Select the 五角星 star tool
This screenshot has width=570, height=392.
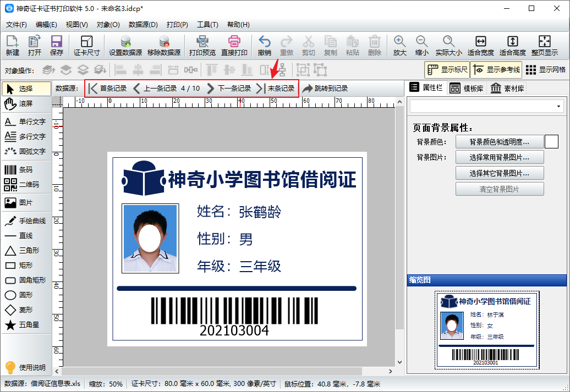tap(26, 325)
